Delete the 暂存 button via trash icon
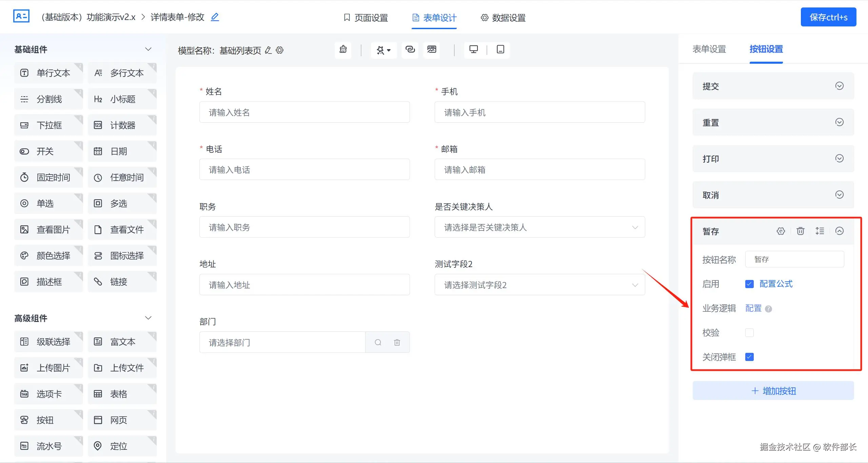Screen dimensions: 868x463 (x=800, y=231)
